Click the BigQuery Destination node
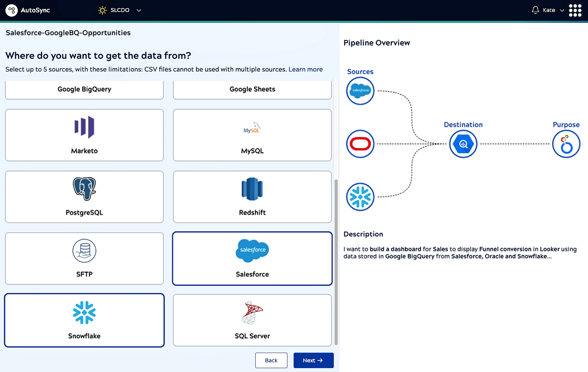Image resolution: width=588 pixels, height=372 pixels. point(463,144)
